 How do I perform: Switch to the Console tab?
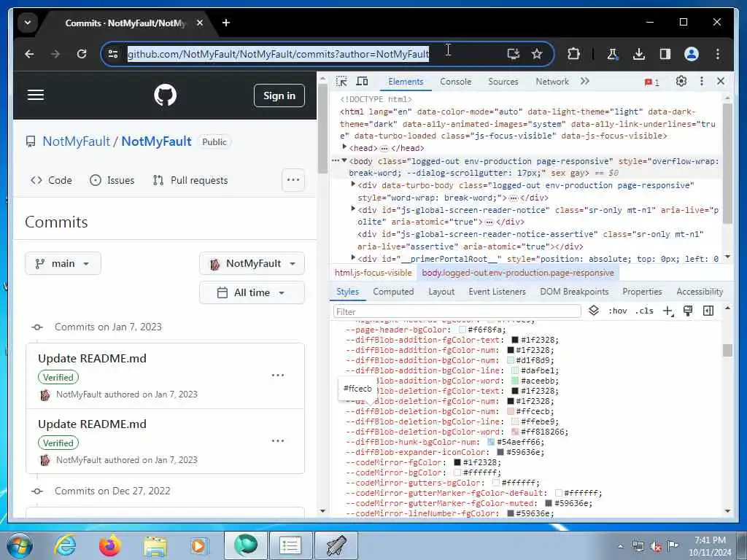click(x=455, y=82)
